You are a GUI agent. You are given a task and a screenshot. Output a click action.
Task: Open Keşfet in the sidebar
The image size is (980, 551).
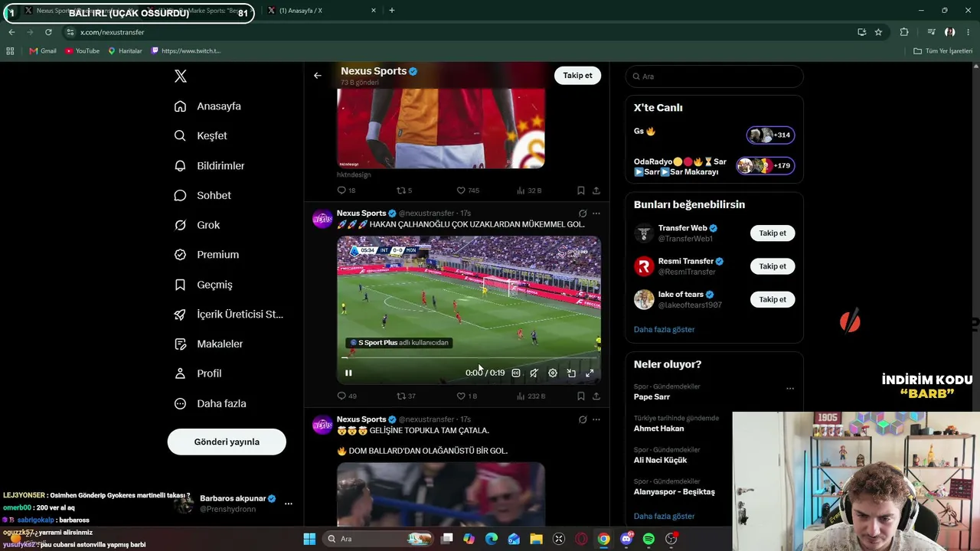tap(201, 135)
